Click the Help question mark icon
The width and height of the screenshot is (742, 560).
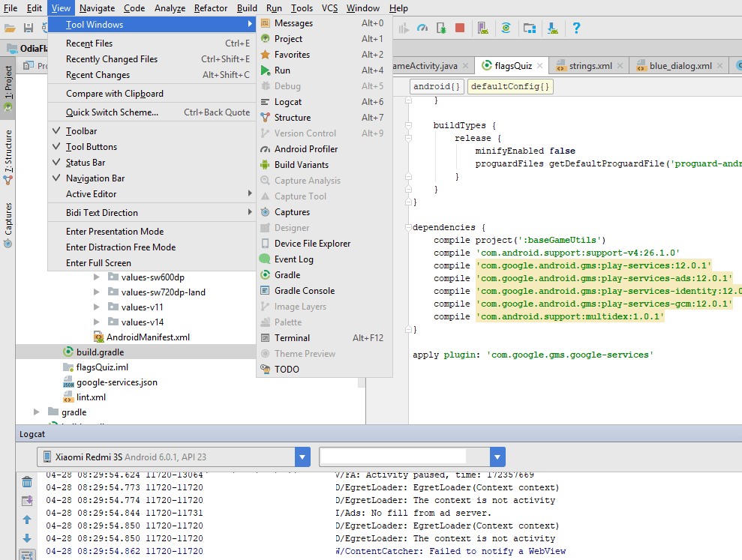[576, 28]
